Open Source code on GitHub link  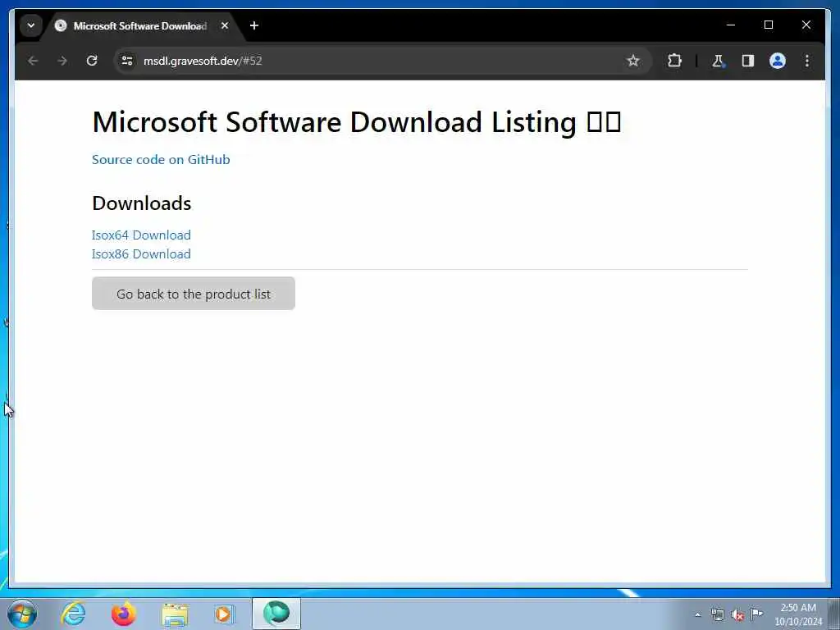point(161,160)
